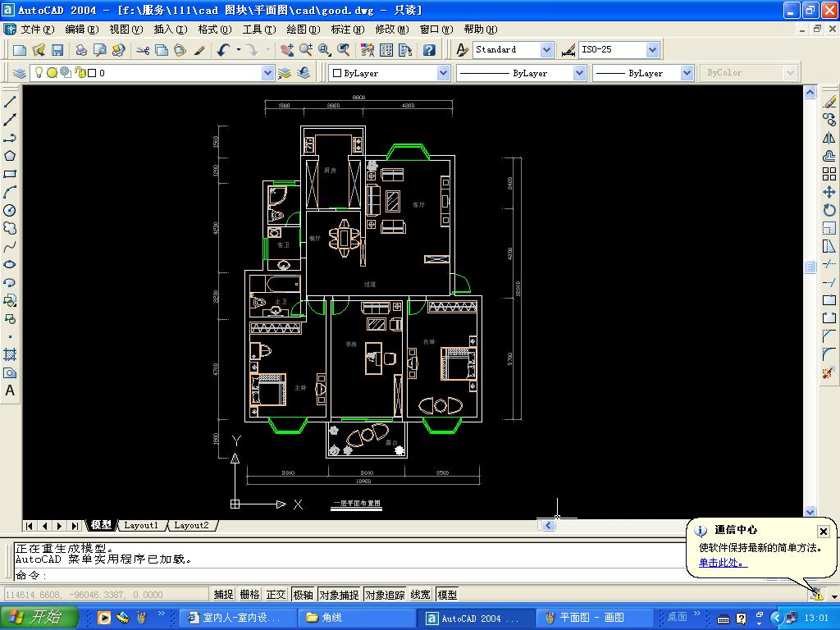Click the Save icon
The image size is (840, 630).
pos(57,50)
